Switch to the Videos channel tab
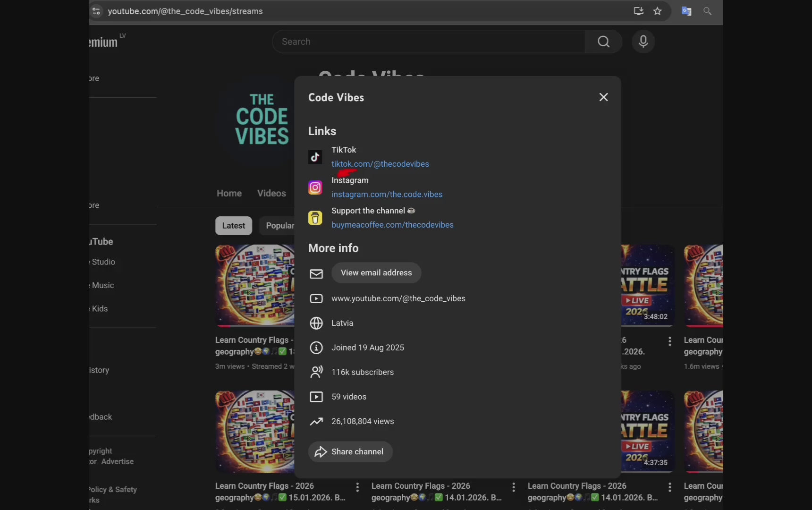The width and height of the screenshot is (812, 510). pyautogui.click(x=271, y=193)
